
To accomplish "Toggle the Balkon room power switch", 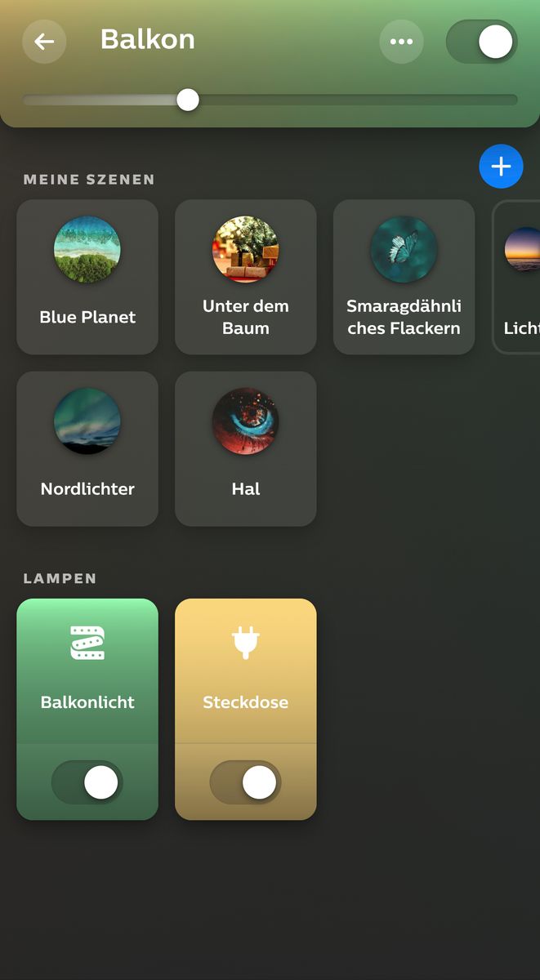I will coord(481,42).
